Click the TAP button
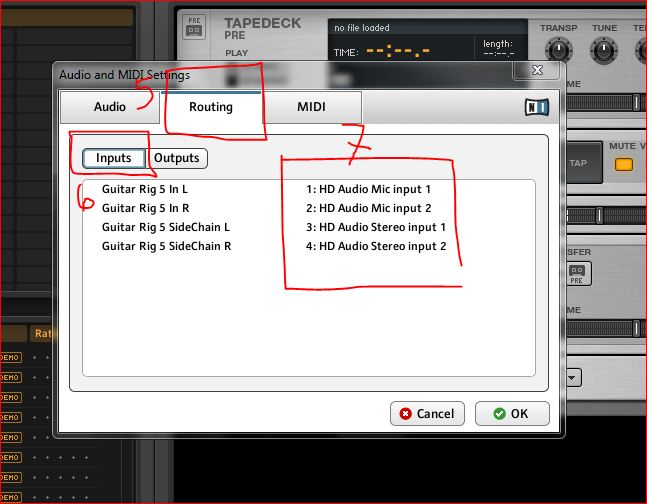Image resolution: width=647 pixels, height=504 pixels. point(584,163)
